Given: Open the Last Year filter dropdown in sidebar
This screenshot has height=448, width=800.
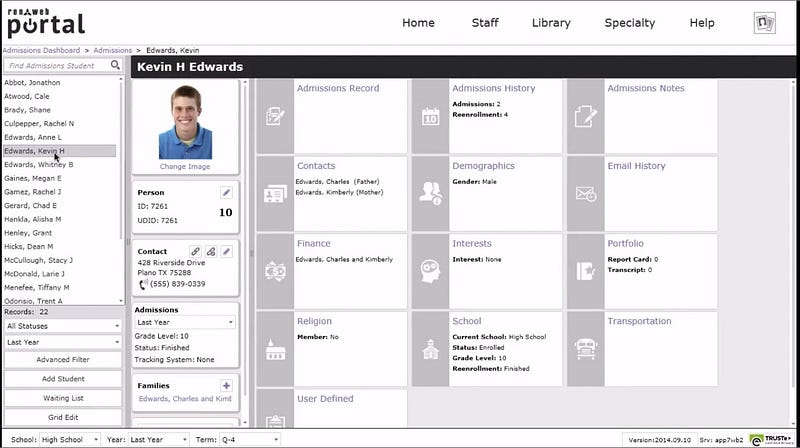Looking at the screenshot, I should pos(63,342).
